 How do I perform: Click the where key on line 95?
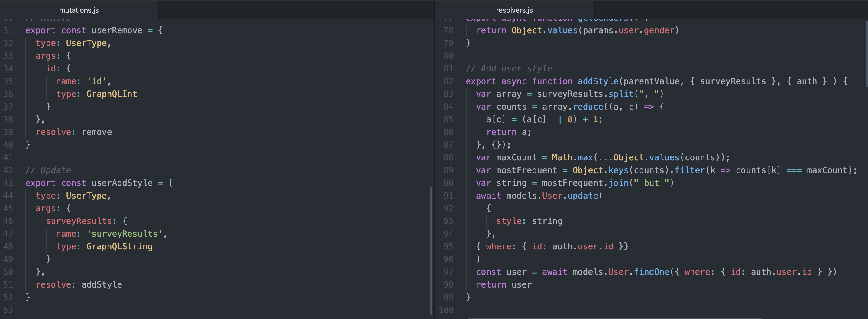tap(499, 246)
